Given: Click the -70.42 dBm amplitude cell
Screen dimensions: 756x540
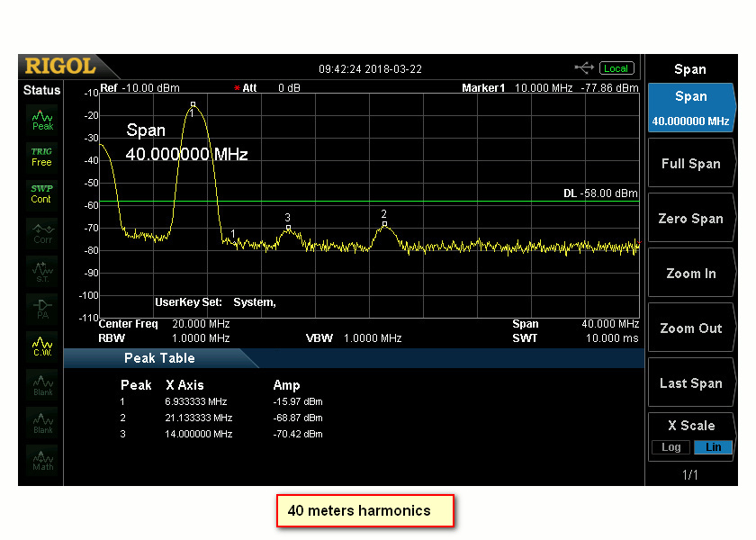Looking at the screenshot, I should pyautogui.click(x=298, y=435).
